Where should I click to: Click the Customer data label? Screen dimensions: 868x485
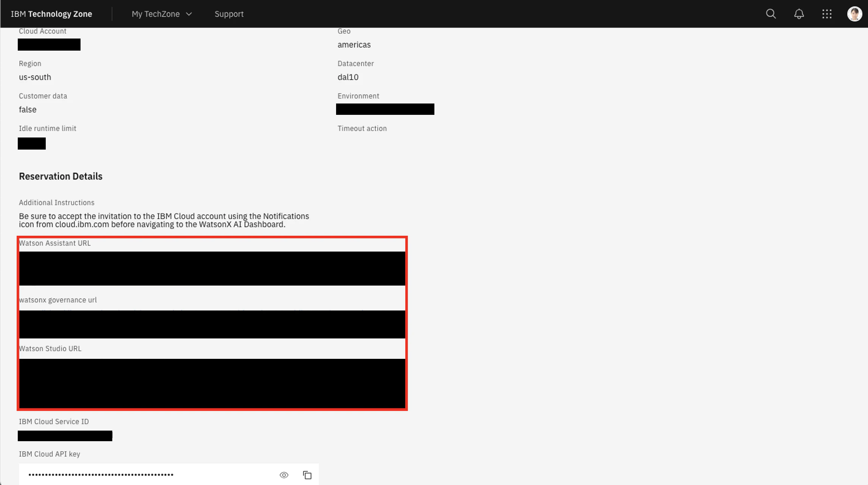click(x=43, y=96)
